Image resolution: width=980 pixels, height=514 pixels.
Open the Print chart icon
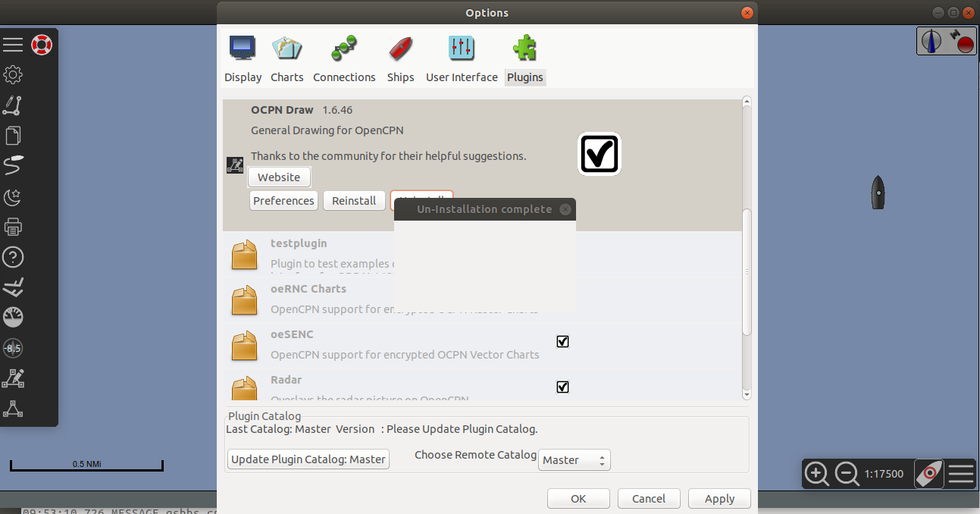click(13, 226)
